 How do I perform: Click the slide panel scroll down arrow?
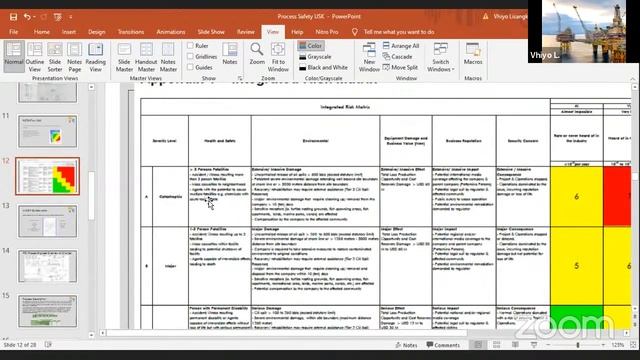point(91,335)
